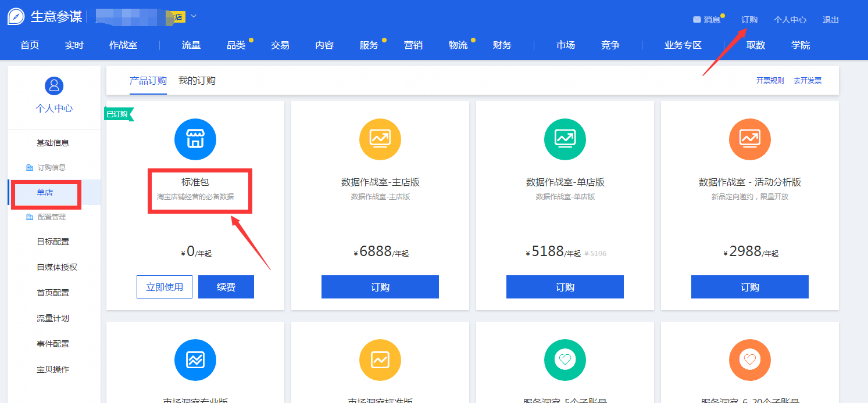Click the yellow chart icon on 数据作战室-主店版
868x403 pixels.
point(380,139)
